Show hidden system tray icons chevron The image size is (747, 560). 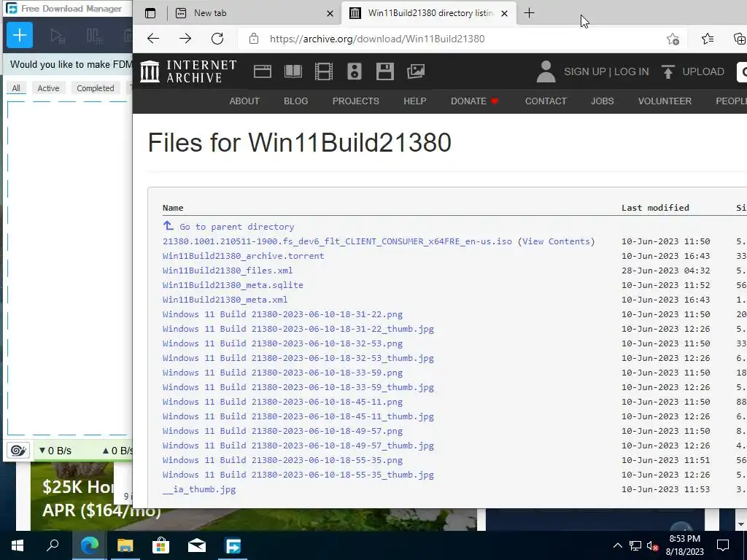(x=617, y=545)
